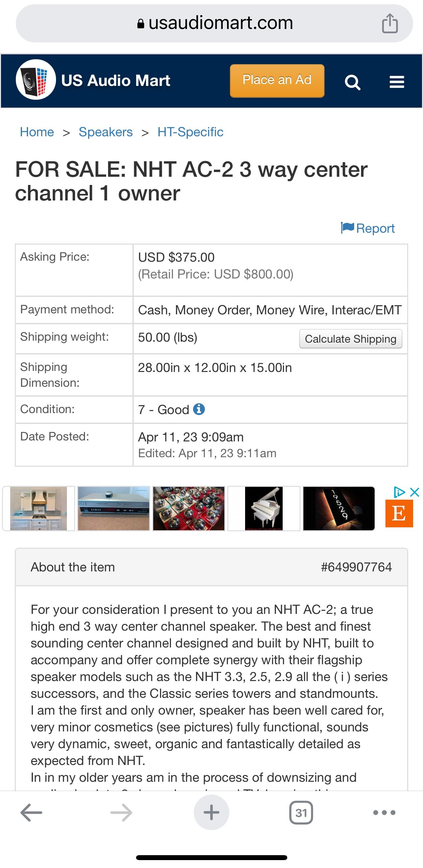Viewport: 423px width, 868px height.
Task: Close the advertisement with X icon
Action: coord(414,492)
